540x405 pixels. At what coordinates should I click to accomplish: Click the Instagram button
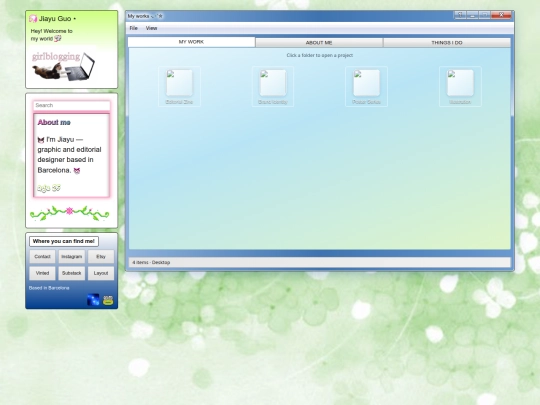[x=72, y=257]
